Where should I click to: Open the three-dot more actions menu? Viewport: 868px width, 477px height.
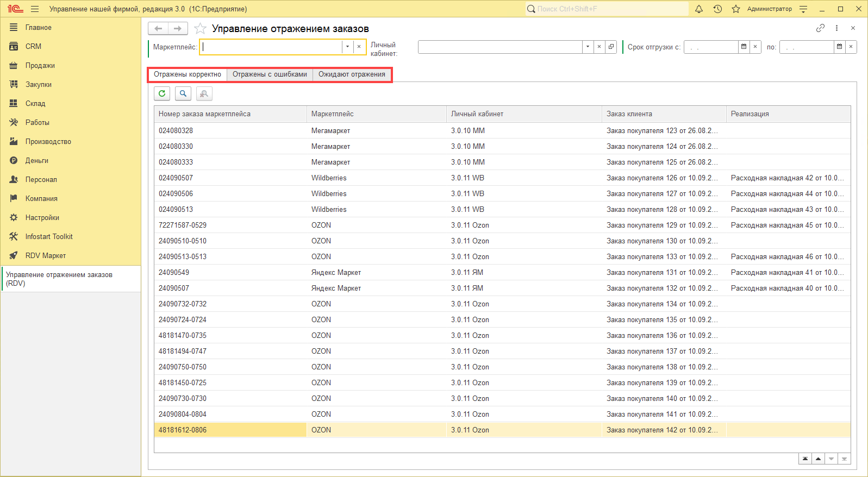pyautogui.click(x=836, y=28)
